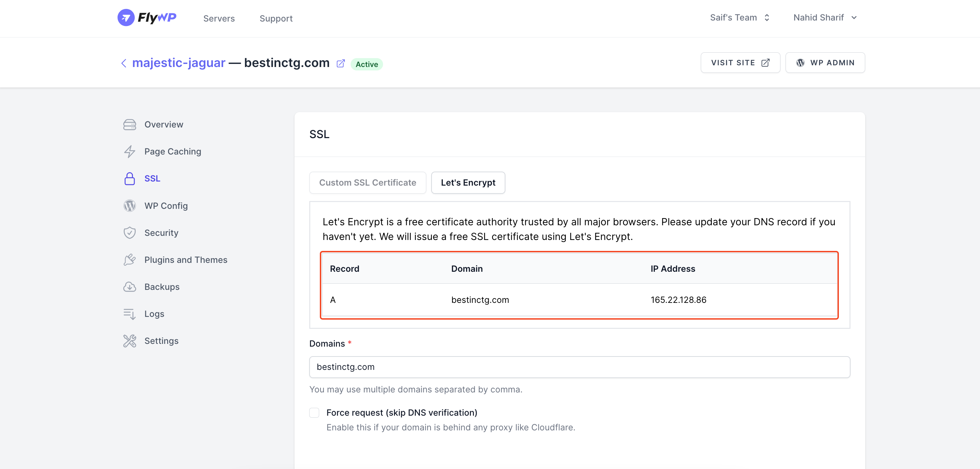This screenshot has height=469, width=980.
Task: Click the external link icon in VISIT SITE
Action: (765, 63)
